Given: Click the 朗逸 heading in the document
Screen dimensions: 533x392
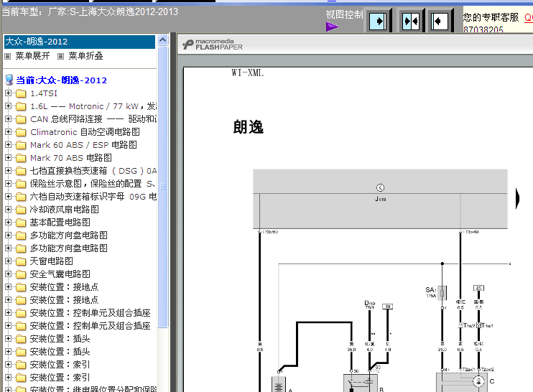Looking at the screenshot, I should [248, 127].
